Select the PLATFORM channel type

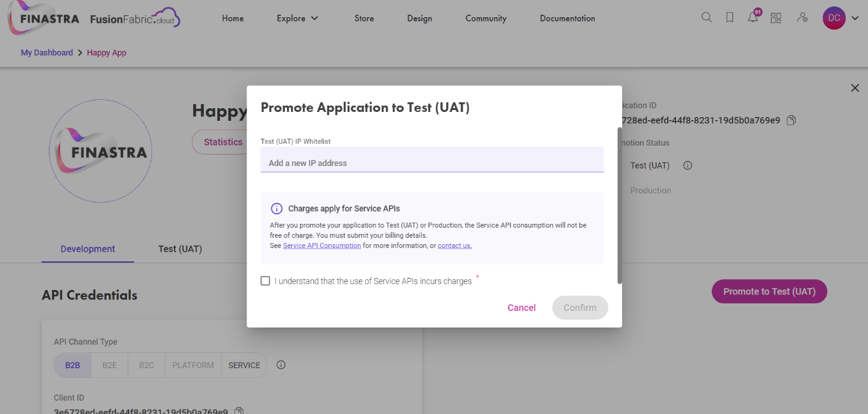[x=193, y=365]
